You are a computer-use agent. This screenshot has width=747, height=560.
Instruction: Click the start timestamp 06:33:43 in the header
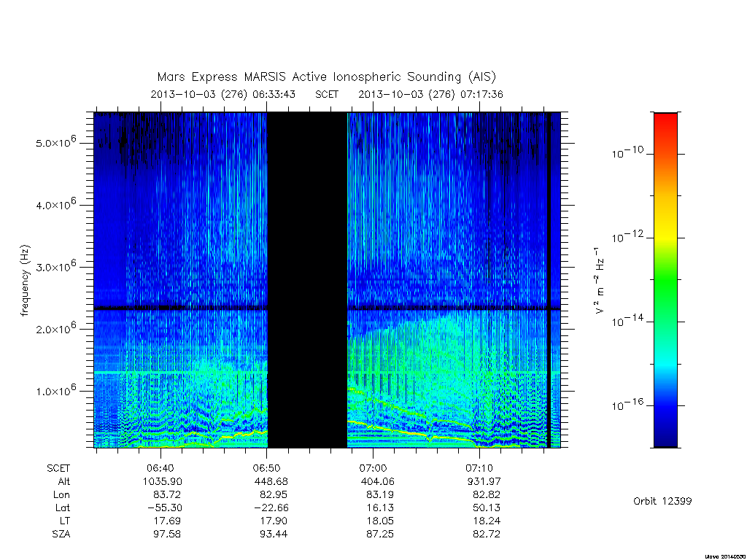coord(274,94)
